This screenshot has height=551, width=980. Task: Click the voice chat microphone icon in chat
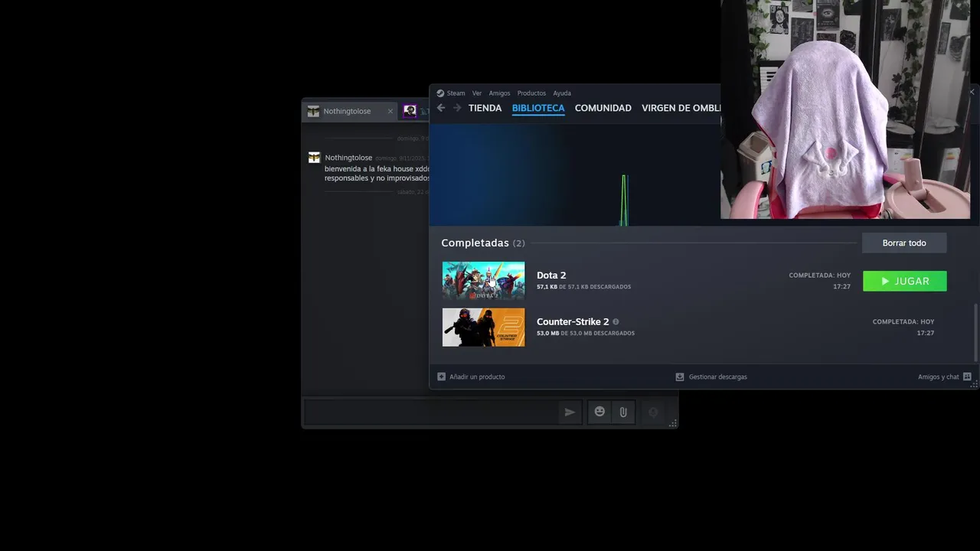coord(653,412)
